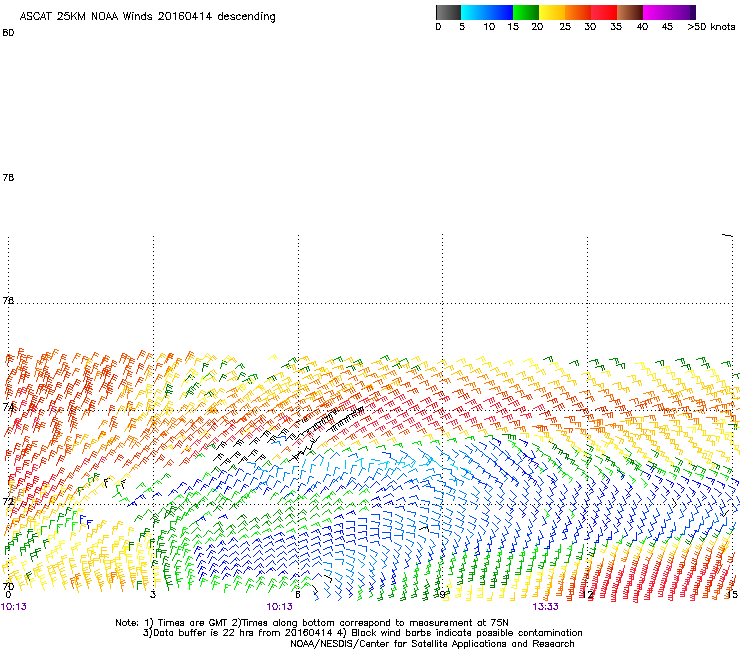Select the orange 25-30 knots legend swatch
This screenshot has width=740, height=650.
click(578, 12)
